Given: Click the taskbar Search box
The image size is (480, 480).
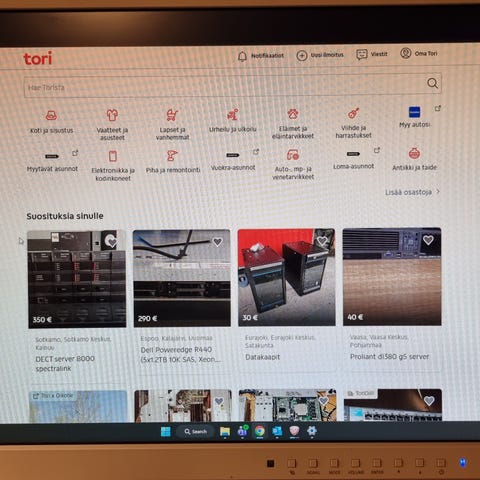Looking at the screenshot, I should coord(196,432).
